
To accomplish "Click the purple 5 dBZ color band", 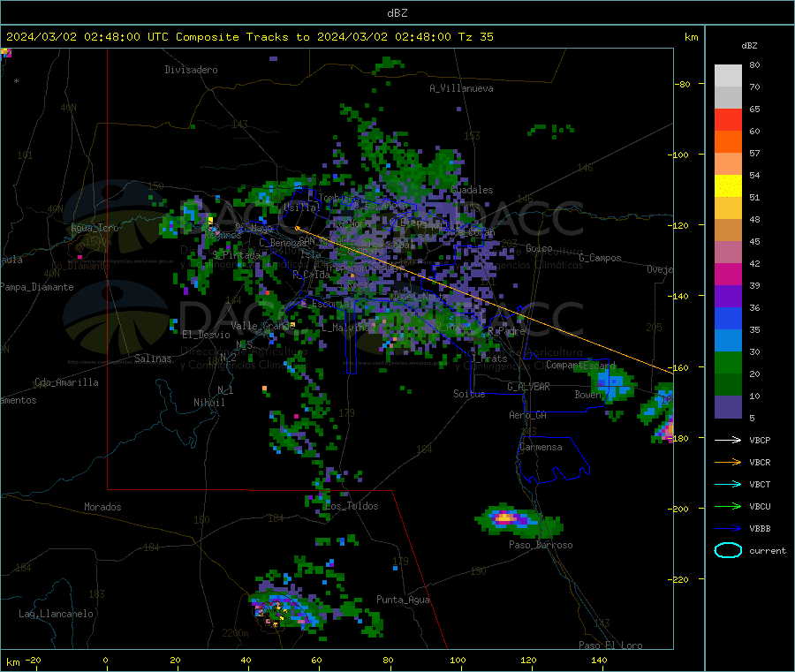I will point(728,407).
